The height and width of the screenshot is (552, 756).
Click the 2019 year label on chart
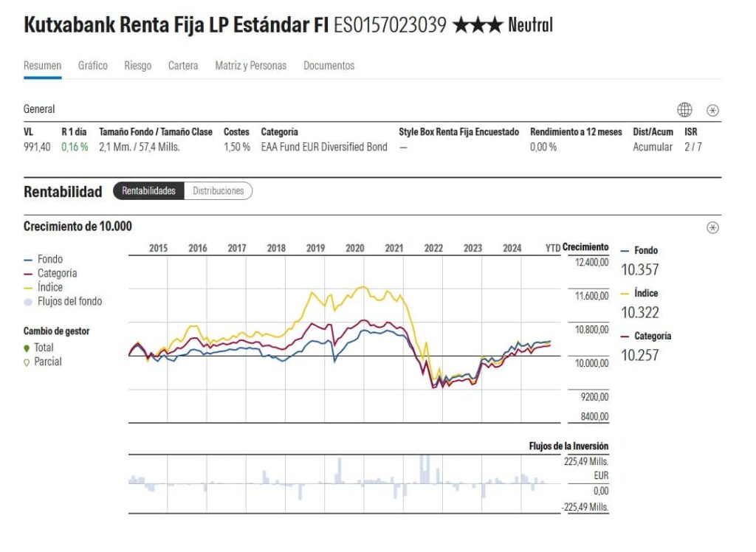click(x=315, y=248)
